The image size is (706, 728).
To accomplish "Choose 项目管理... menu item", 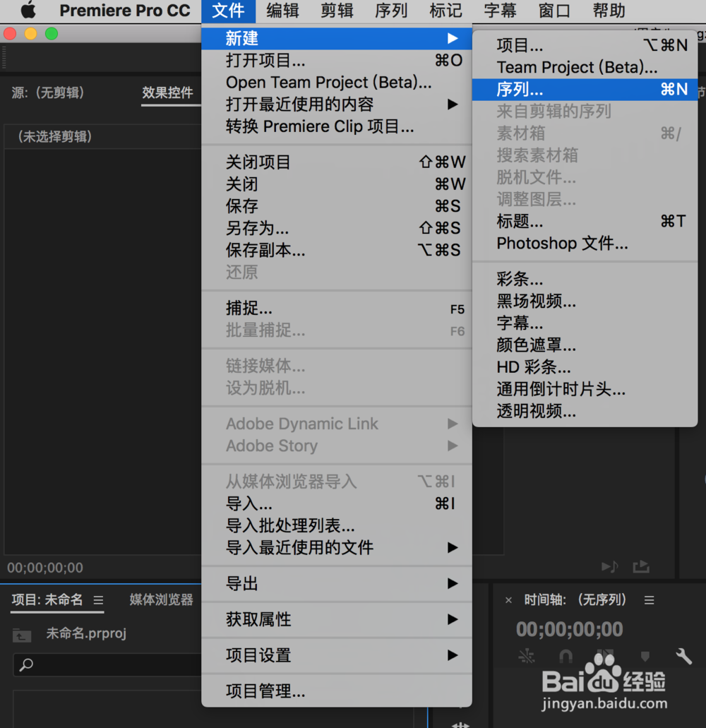I will click(337, 691).
